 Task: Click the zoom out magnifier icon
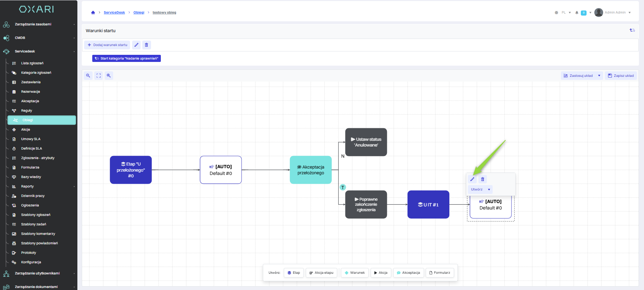tap(88, 76)
